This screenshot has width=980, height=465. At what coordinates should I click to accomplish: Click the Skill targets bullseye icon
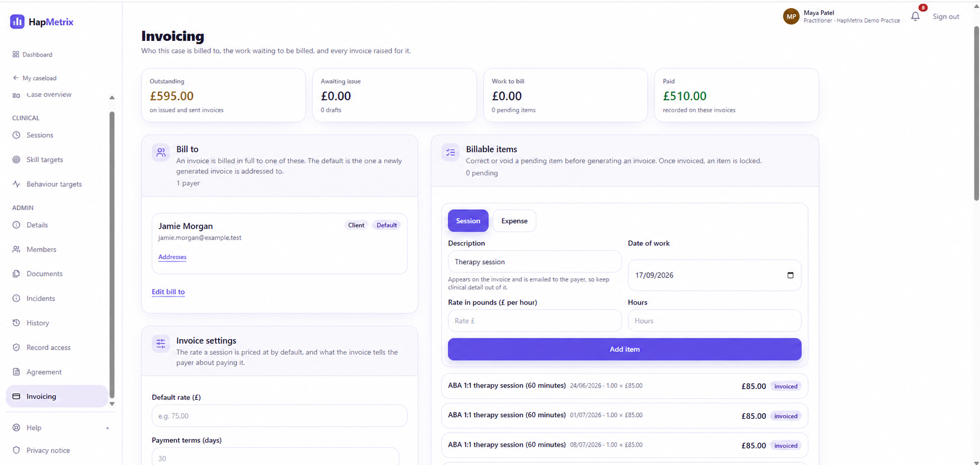tap(16, 159)
